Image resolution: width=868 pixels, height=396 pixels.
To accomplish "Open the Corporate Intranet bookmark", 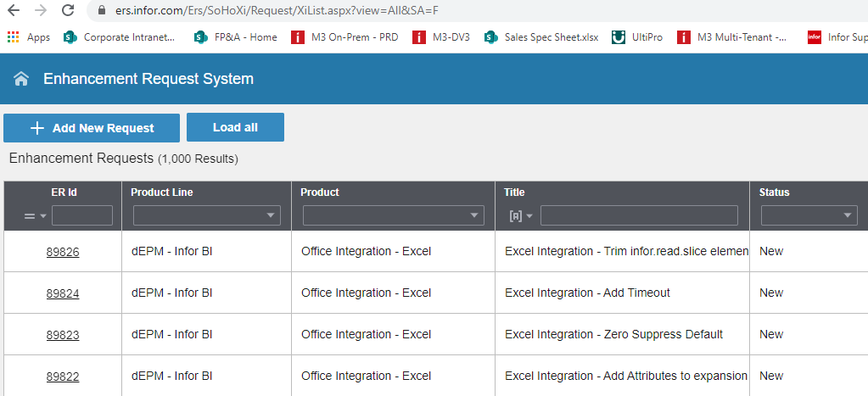I will [x=120, y=37].
